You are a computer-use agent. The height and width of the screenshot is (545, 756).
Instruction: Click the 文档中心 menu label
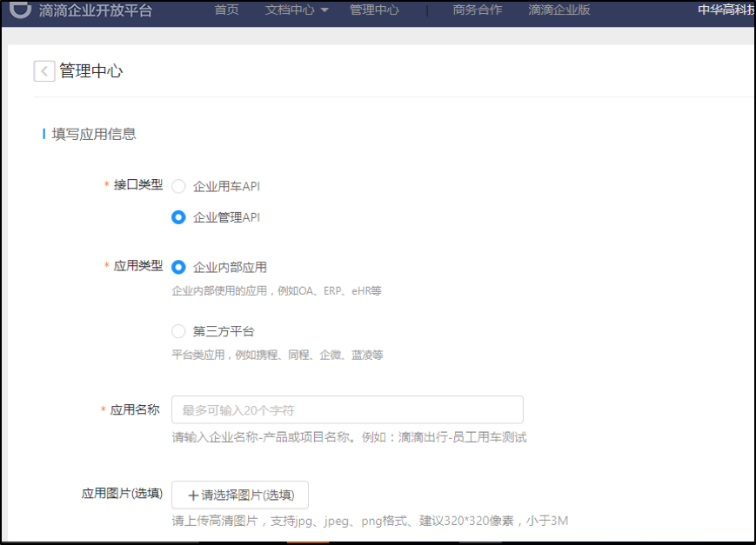[x=290, y=10]
